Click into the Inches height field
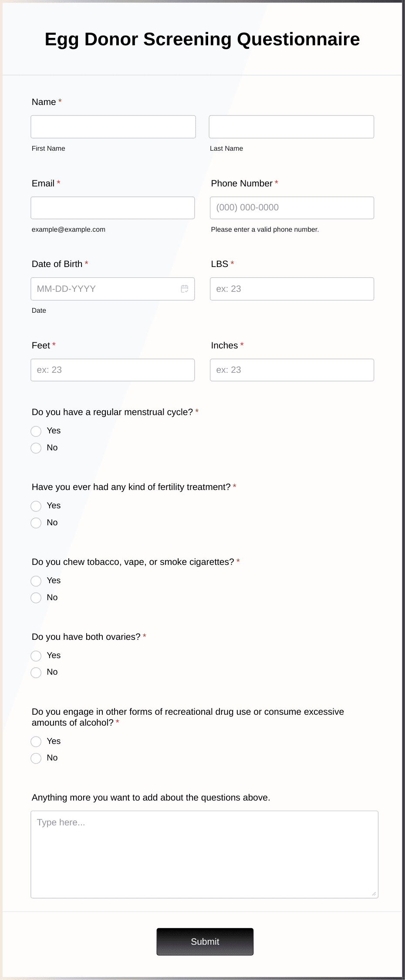 pyautogui.click(x=291, y=369)
